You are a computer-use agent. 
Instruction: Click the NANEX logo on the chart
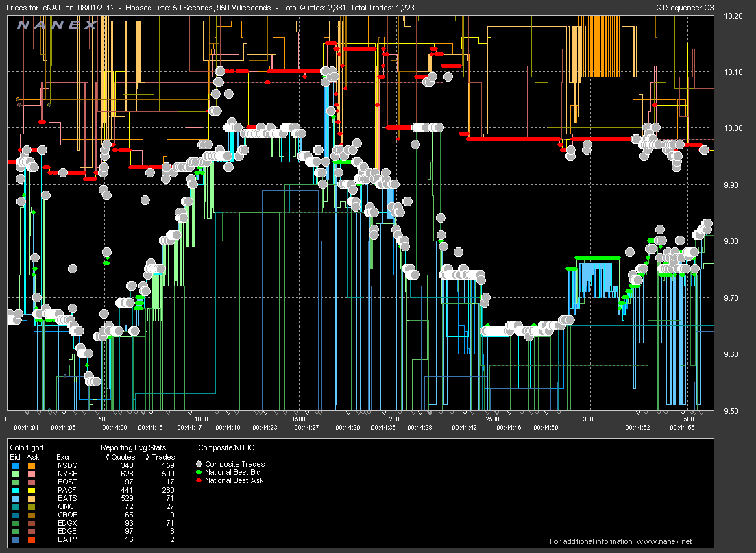58,25
